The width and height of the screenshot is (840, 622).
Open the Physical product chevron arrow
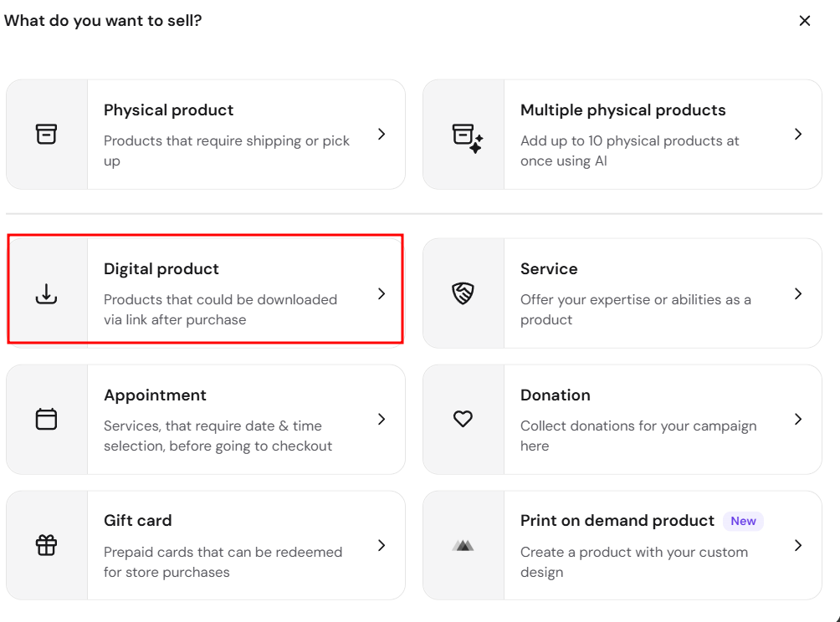point(382,134)
